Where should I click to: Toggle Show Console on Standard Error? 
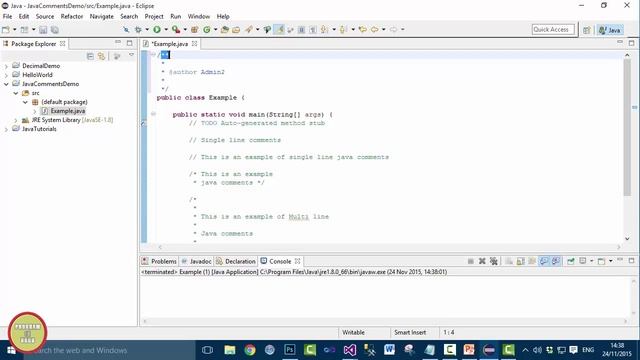(556, 261)
